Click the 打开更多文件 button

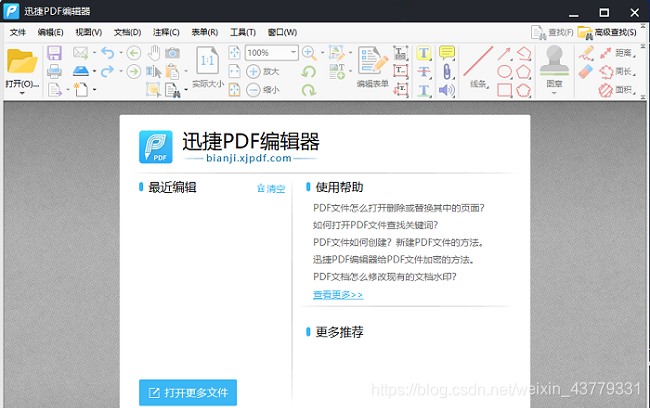188,392
